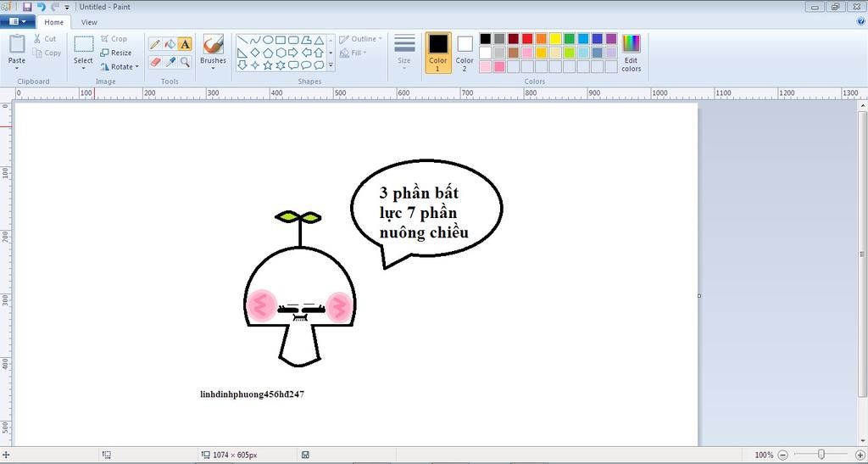This screenshot has height=464, width=868.
Task: Activate the Text tool
Action: 185,44
